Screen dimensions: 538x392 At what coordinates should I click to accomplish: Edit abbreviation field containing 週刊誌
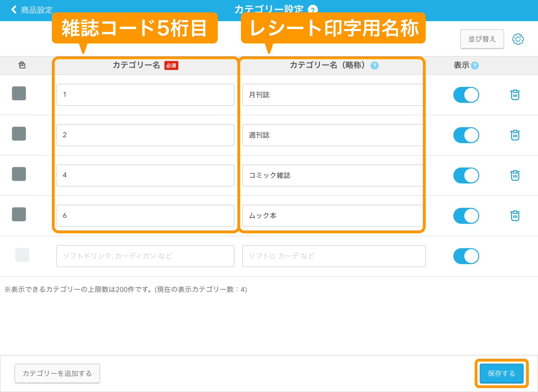334,135
